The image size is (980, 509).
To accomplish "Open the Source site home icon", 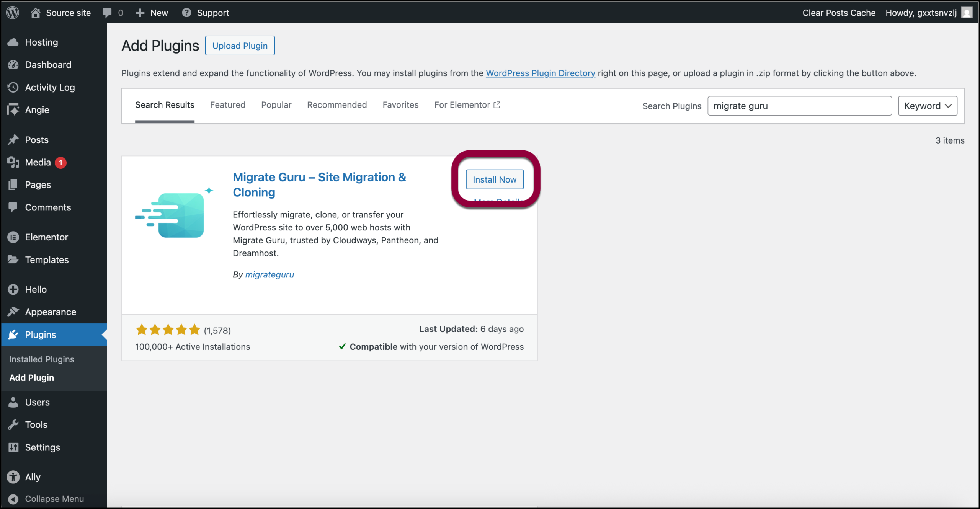I will coord(36,13).
